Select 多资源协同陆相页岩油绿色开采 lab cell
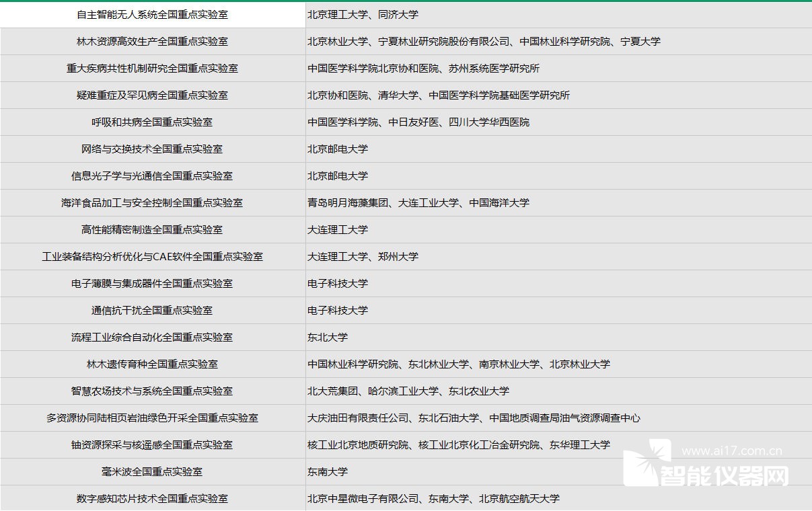 [x=153, y=418]
